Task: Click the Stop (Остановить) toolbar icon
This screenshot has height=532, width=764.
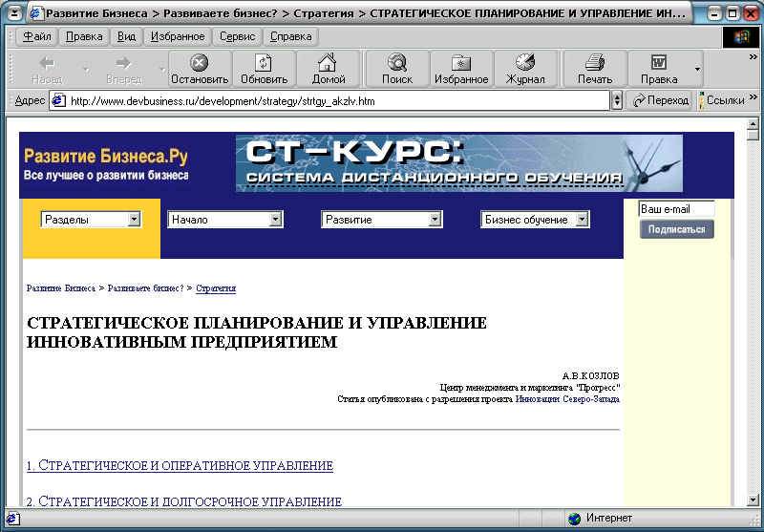Action: tap(200, 63)
